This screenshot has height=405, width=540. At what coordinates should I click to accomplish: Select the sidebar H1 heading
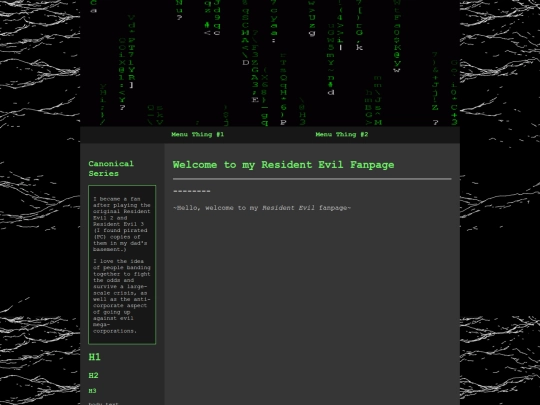pyautogui.click(x=95, y=357)
